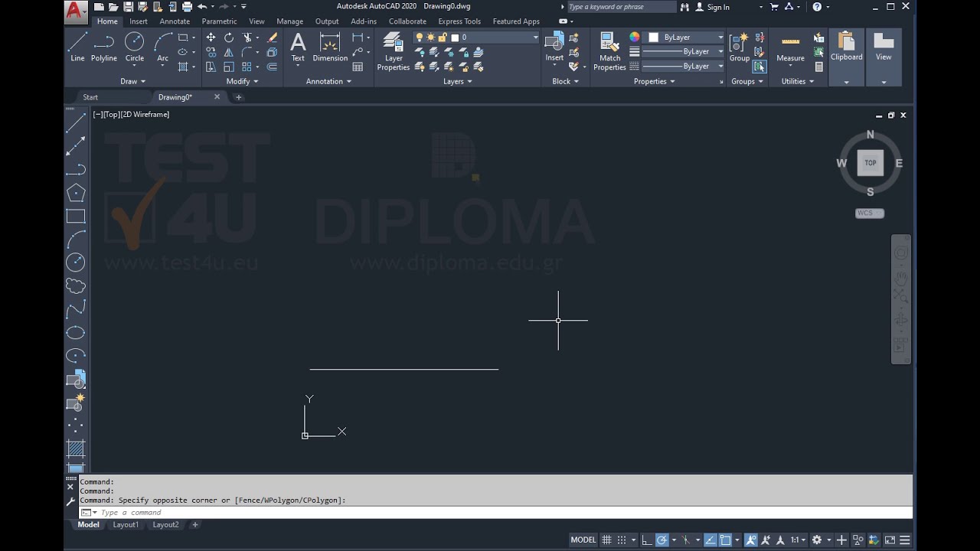Select the Polyline tool in the ribbon

(x=104, y=47)
